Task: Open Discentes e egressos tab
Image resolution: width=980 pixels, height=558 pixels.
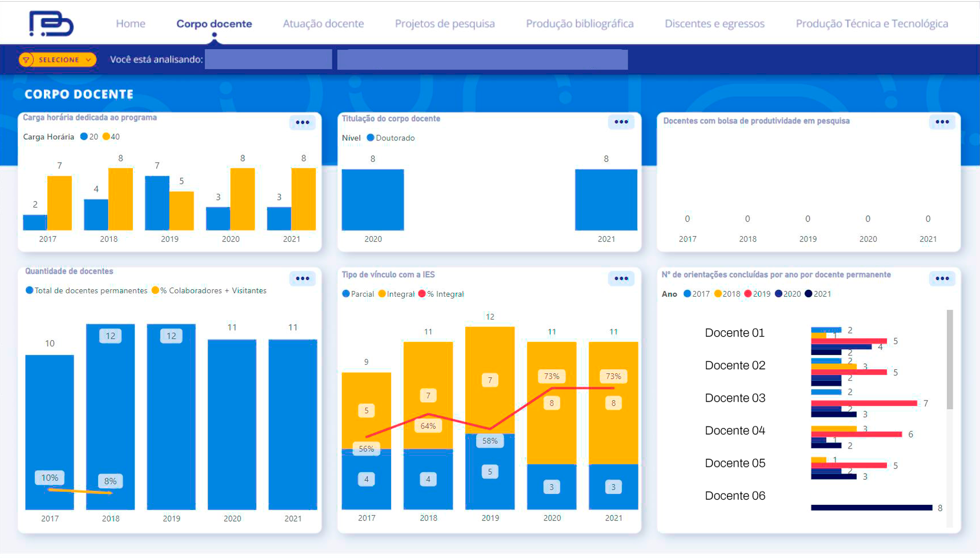Action: [x=715, y=23]
